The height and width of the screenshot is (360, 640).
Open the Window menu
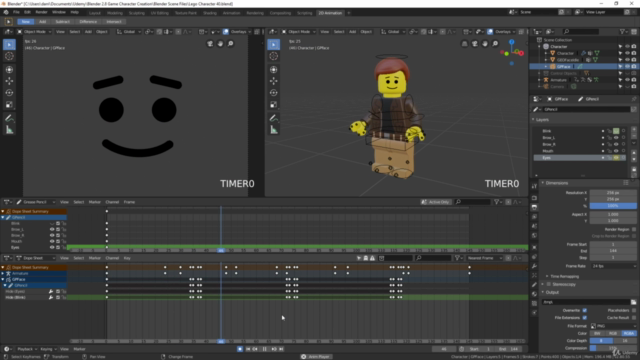(x=59, y=12)
